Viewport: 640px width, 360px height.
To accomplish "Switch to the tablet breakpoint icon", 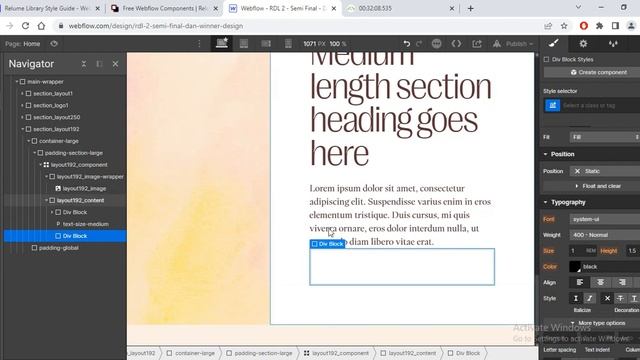I will pyautogui.click(x=244, y=43).
